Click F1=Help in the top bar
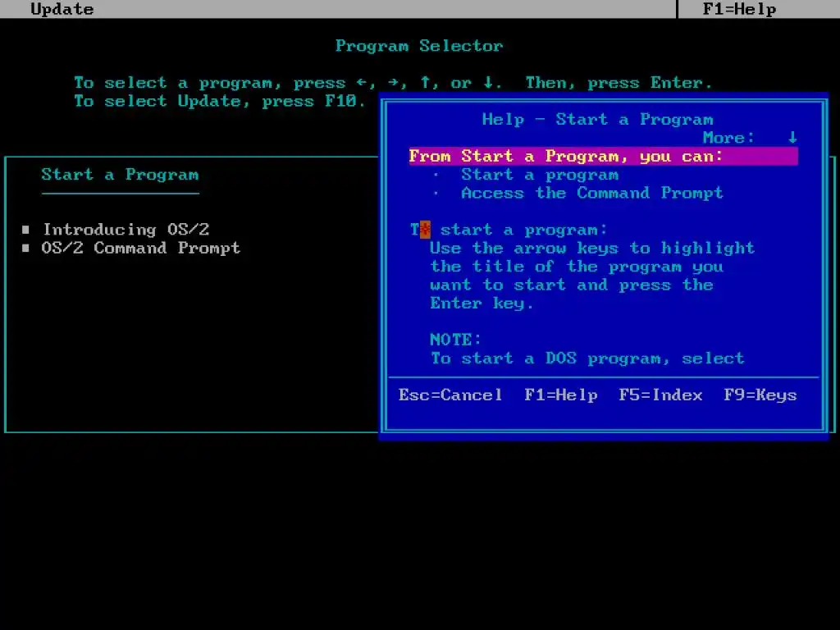Viewport: 840px width, 630px height. (739, 9)
